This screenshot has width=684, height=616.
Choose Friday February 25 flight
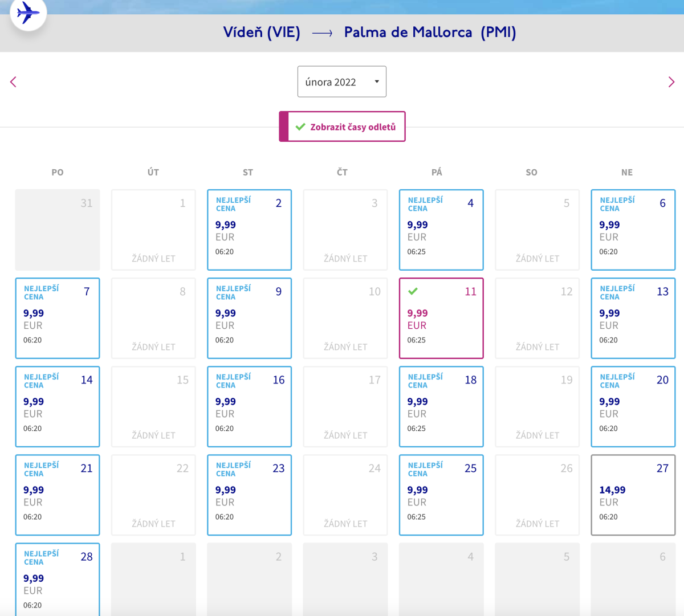441,495
